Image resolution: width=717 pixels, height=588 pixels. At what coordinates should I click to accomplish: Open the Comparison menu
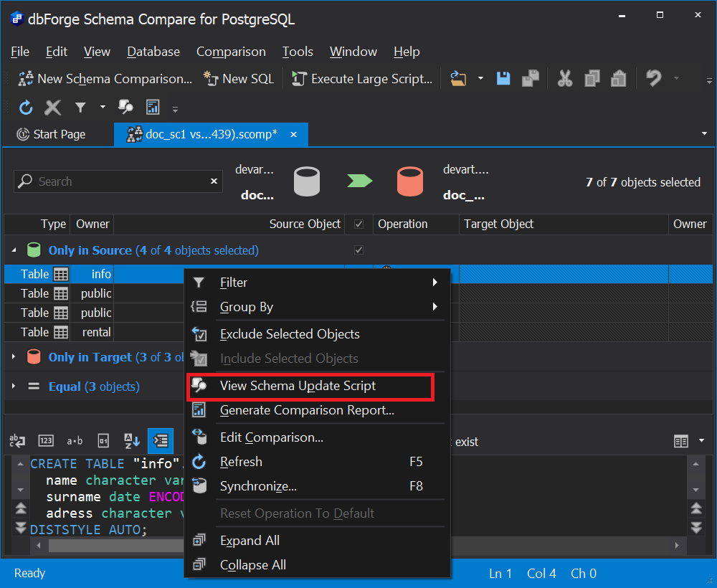231,52
